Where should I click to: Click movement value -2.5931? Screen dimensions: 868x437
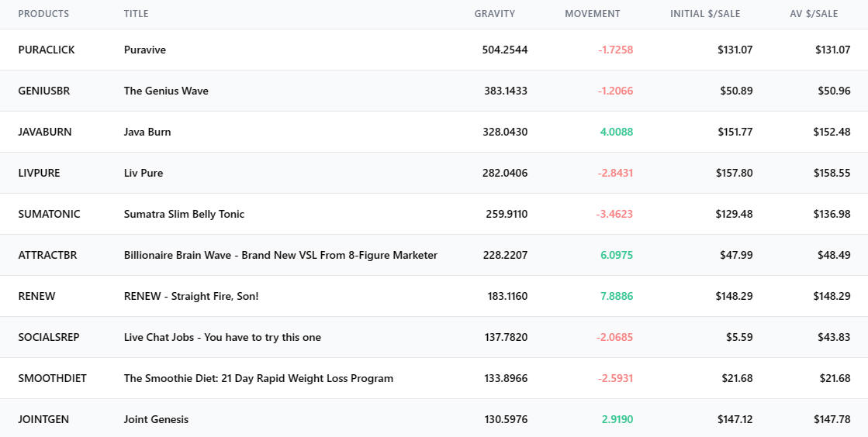coord(615,378)
